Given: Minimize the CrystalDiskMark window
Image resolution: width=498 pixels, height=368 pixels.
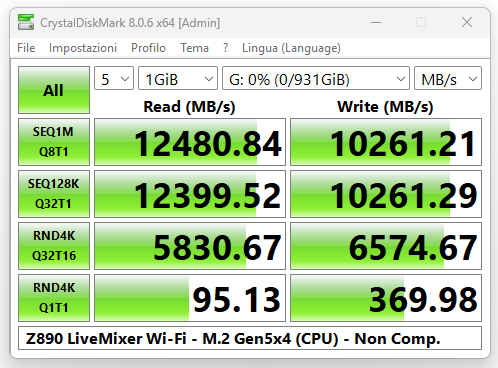Looking at the screenshot, I should (376, 22).
